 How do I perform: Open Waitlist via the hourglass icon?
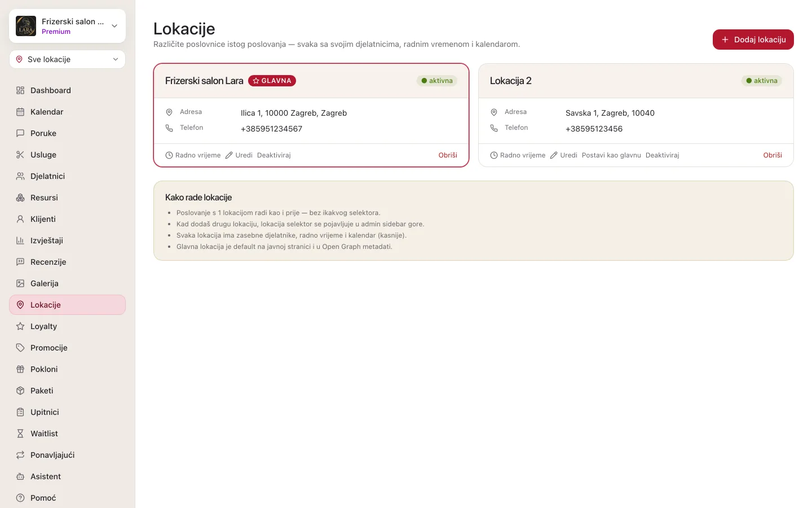[x=20, y=433]
